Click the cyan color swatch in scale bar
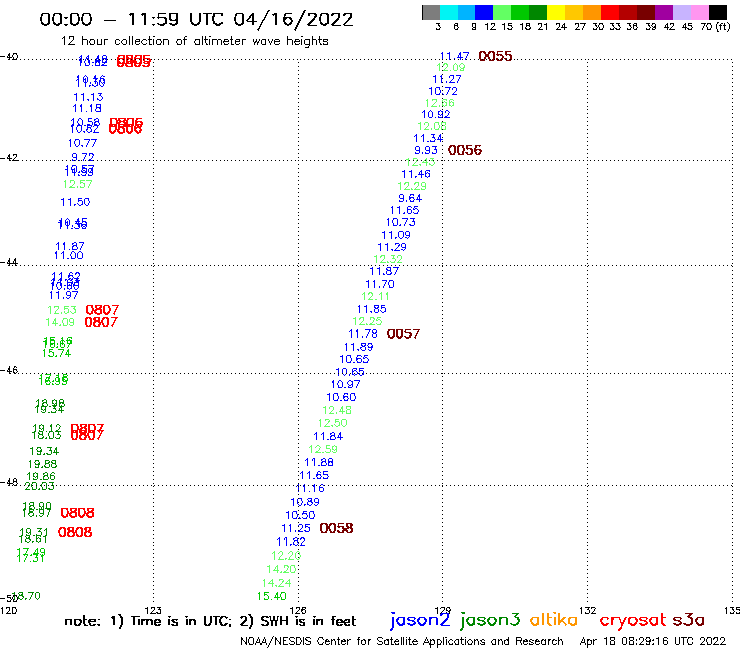The height and width of the screenshot is (650, 740). click(x=449, y=12)
